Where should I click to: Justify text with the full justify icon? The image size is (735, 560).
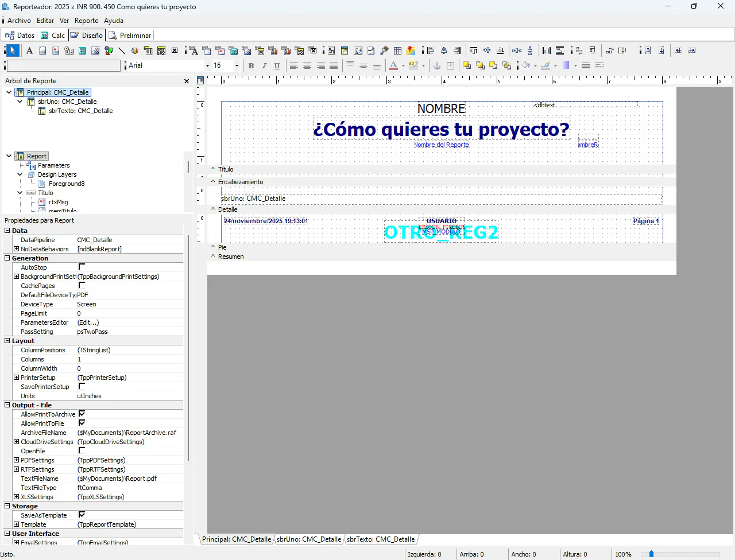[334, 65]
